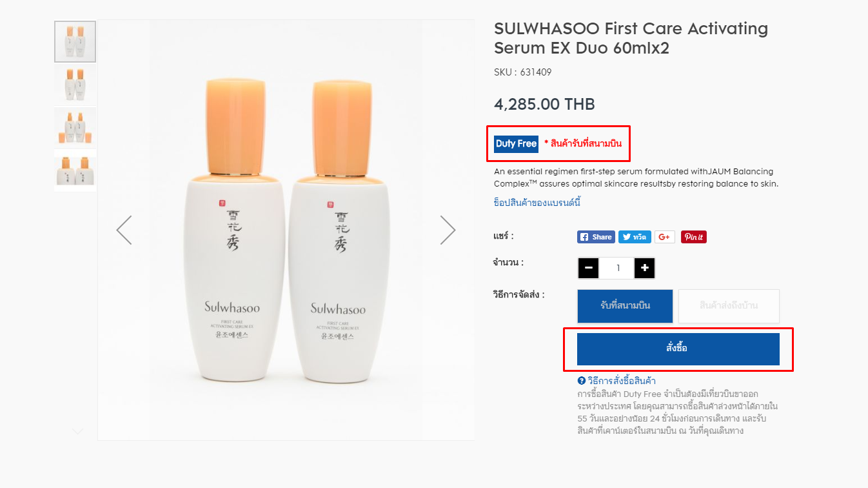Select the third thumbnail with boxes

75,128
